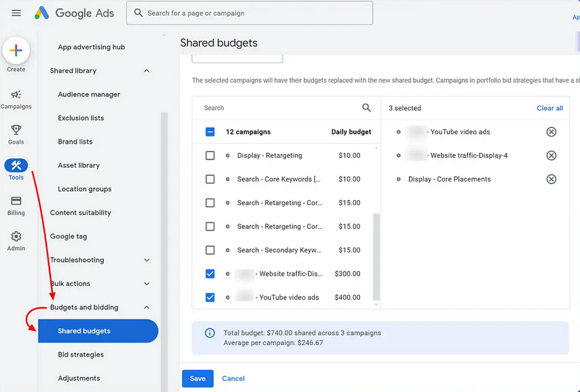The height and width of the screenshot is (392, 580).
Task: Click inside the campaign Search field
Action: tap(272, 107)
